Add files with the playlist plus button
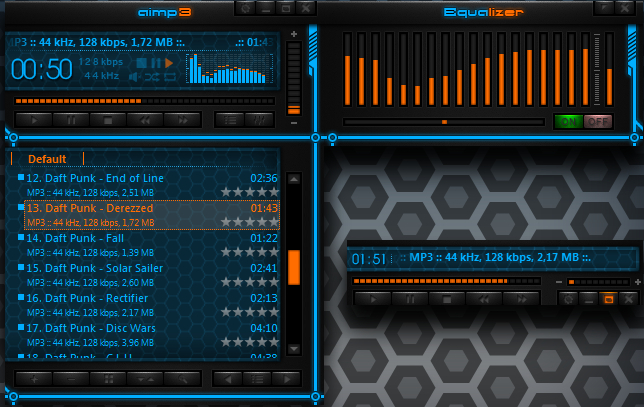644x407 pixels. pos(34,379)
